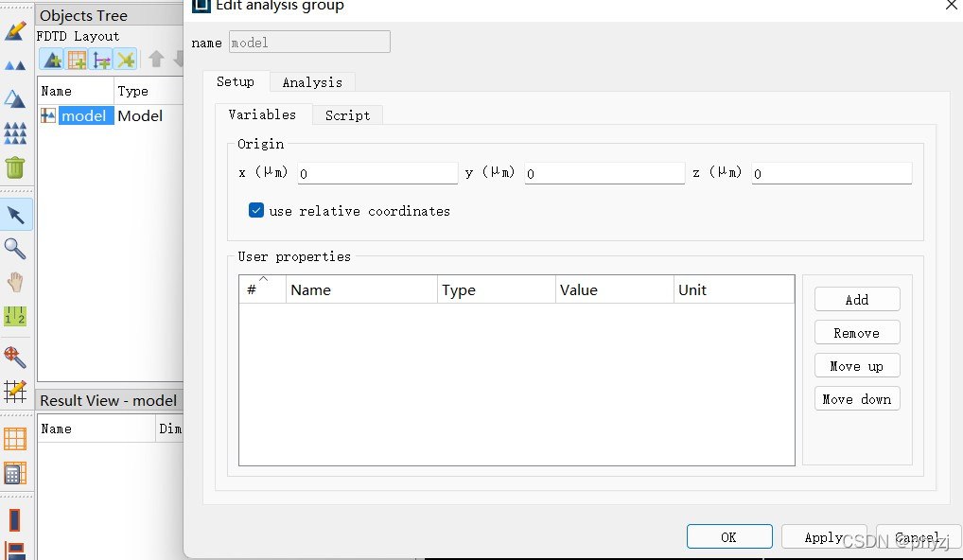Click the green trash Delete icon
The image size is (963, 560).
point(15,167)
